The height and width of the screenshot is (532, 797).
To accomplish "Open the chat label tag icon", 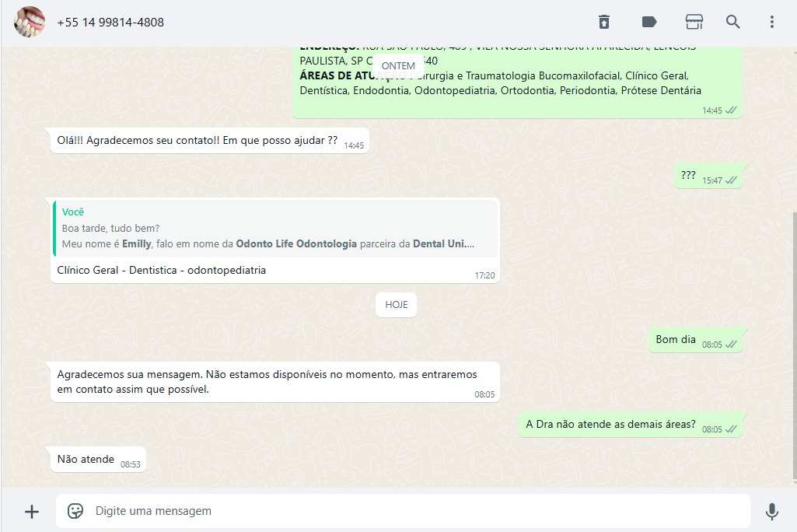I will pyautogui.click(x=649, y=22).
